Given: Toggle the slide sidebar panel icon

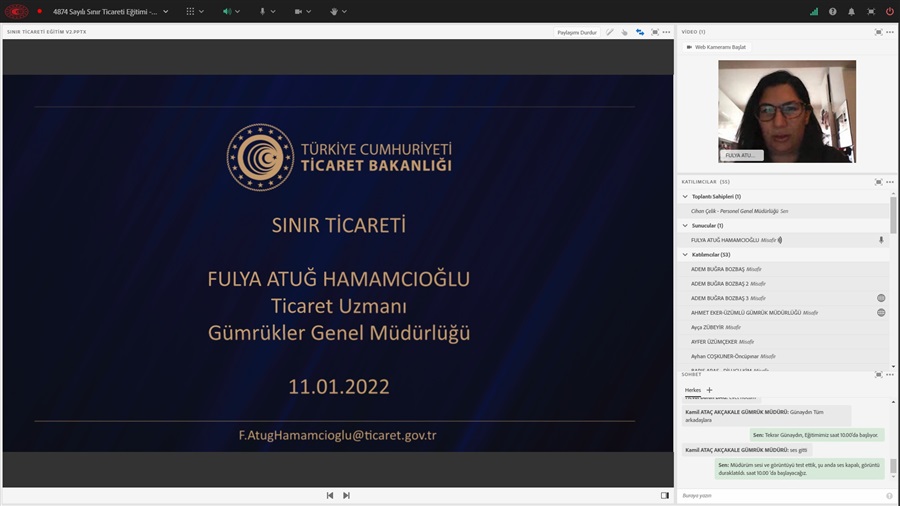Looking at the screenshot, I should tap(665, 495).
